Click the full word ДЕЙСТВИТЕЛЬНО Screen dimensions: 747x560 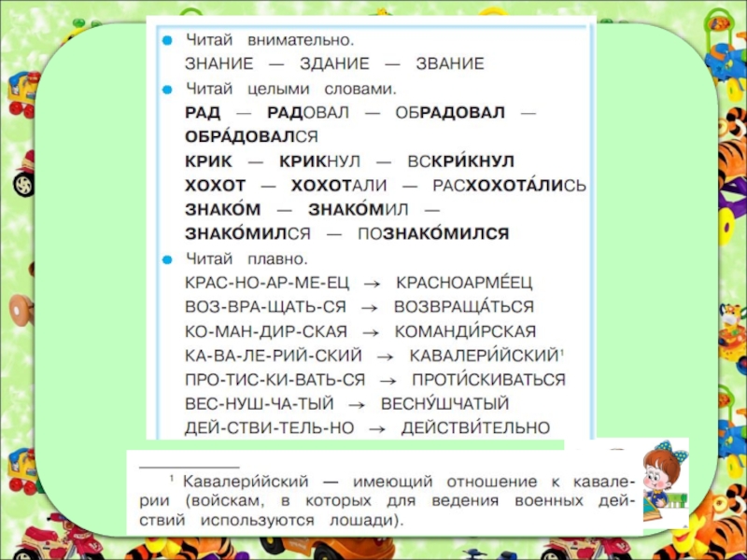coord(475,427)
